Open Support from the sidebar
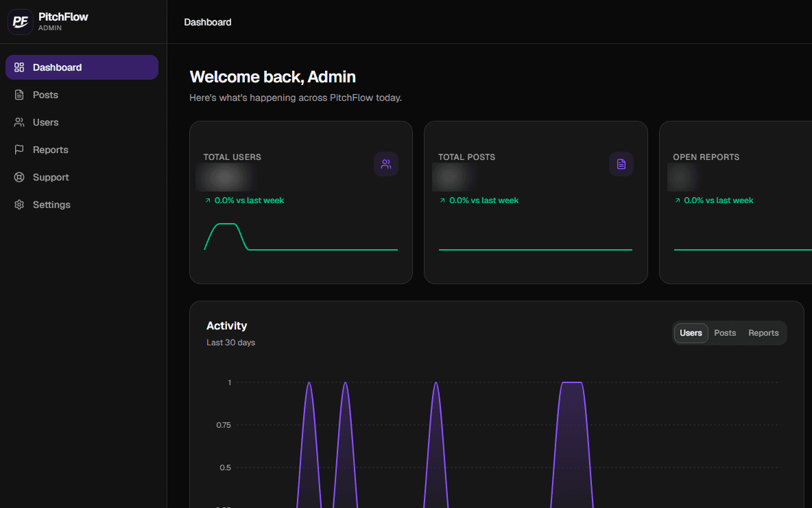812x508 pixels. [x=82, y=177]
